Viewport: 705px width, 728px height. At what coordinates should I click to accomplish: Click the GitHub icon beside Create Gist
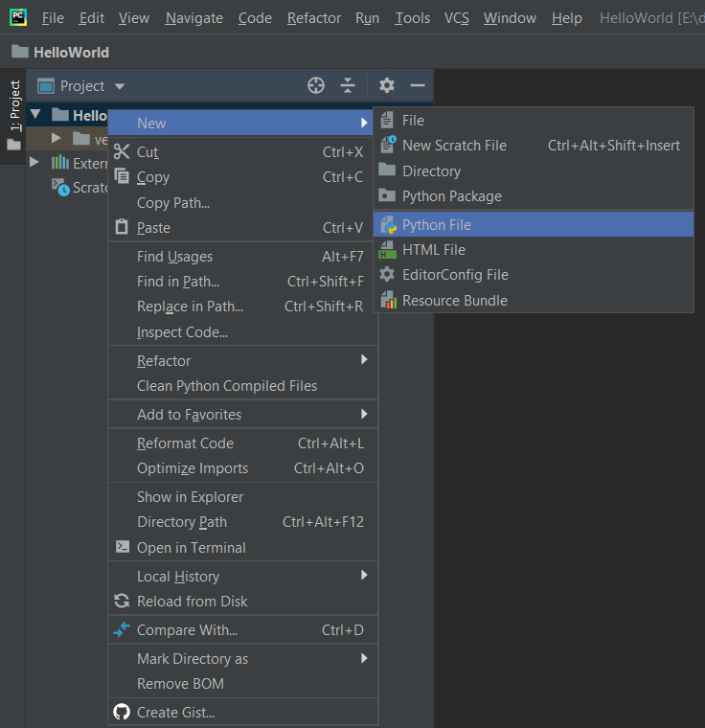coord(122,712)
